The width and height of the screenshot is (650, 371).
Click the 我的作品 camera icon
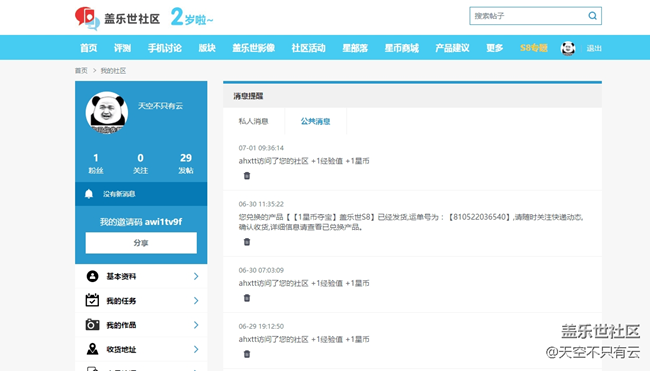[92, 325]
